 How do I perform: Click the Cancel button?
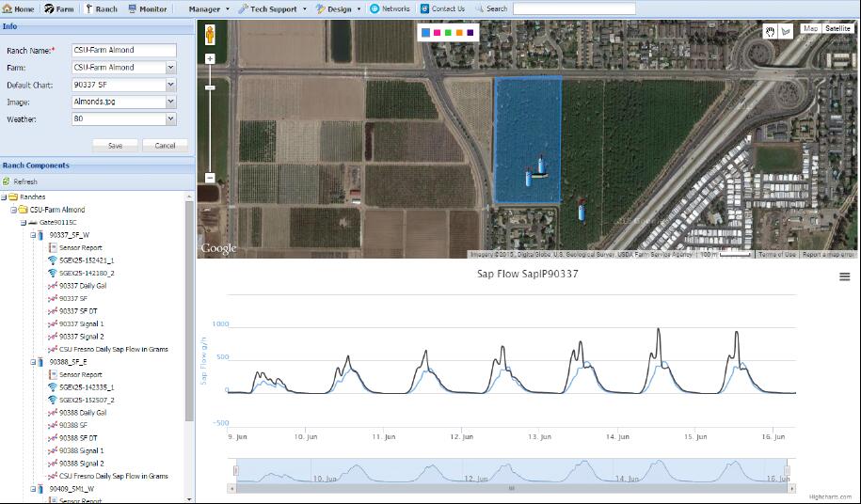coord(165,146)
